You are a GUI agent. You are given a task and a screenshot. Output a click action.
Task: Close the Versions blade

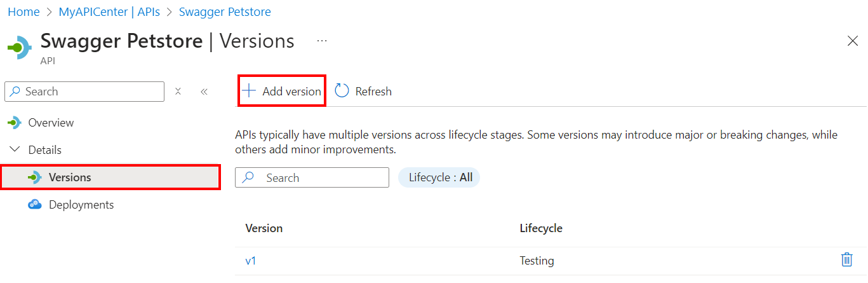tap(853, 41)
